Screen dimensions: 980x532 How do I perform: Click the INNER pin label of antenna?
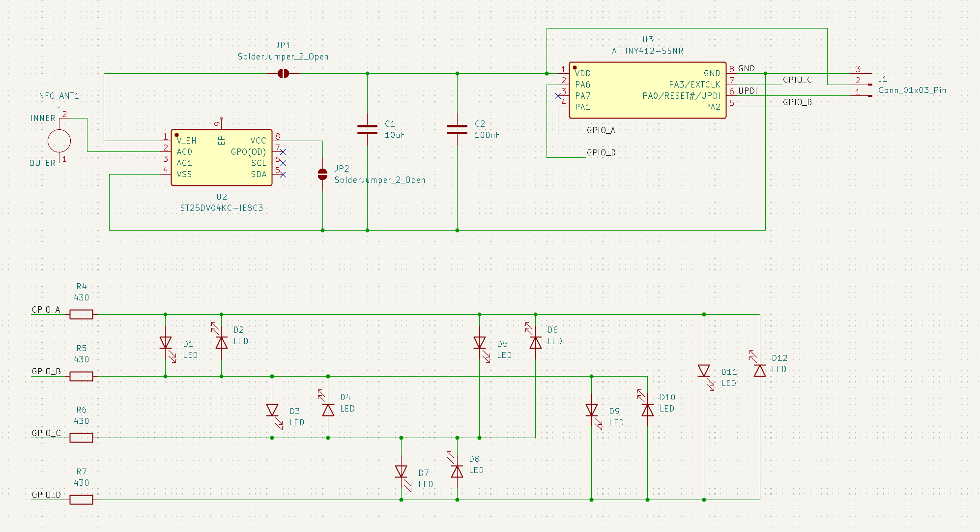(43, 118)
